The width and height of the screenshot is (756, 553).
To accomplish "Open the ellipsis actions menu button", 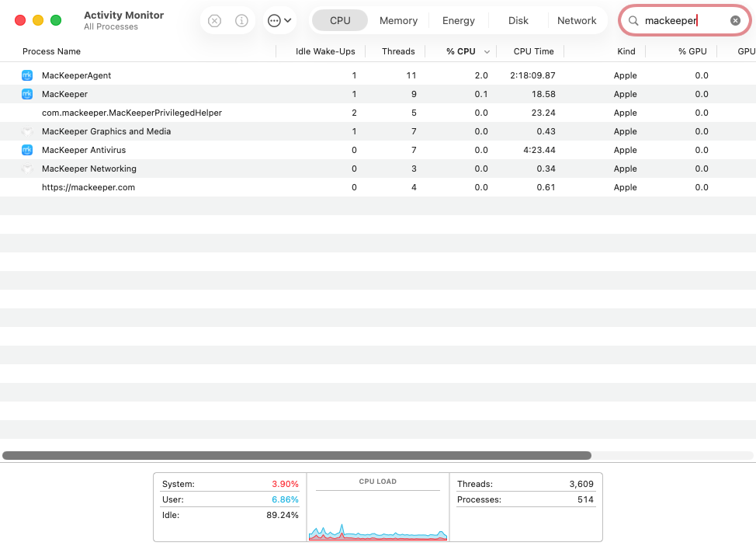I will coord(279,21).
